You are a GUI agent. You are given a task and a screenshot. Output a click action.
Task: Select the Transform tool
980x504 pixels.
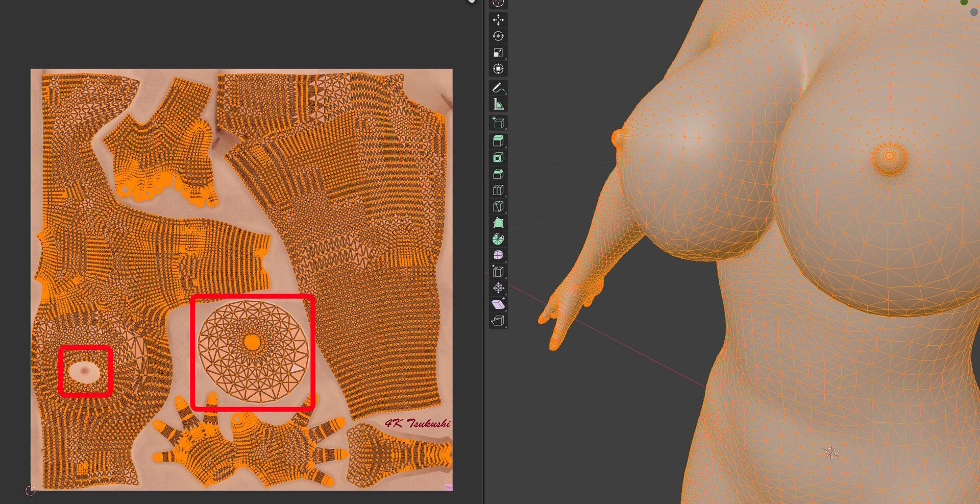pyautogui.click(x=498, y=69)
